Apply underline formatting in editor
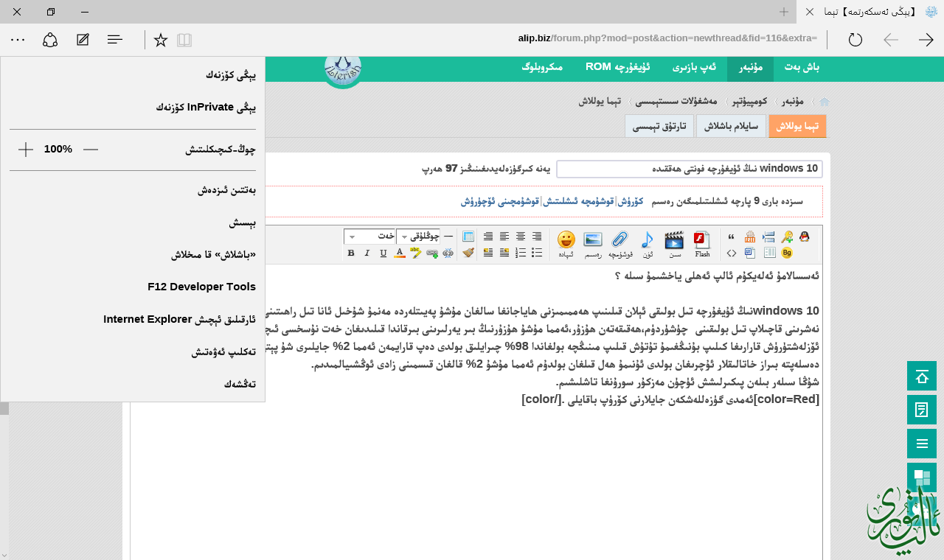The width and height of the screenshot is (944, 560). pyautogui.click(x=383, y=253)
